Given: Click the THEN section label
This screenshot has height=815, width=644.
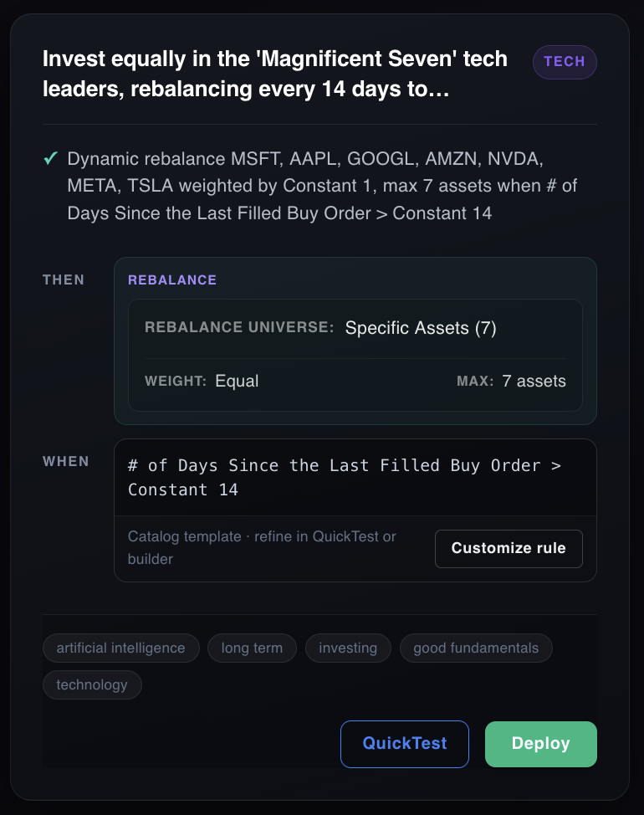Looking at the screenshot, I should click(64, 279).
